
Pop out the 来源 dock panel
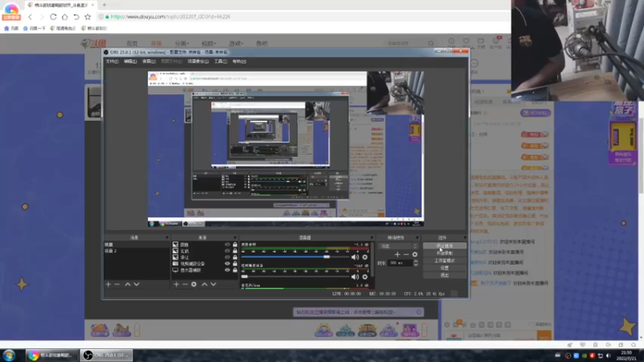point(235,237)
